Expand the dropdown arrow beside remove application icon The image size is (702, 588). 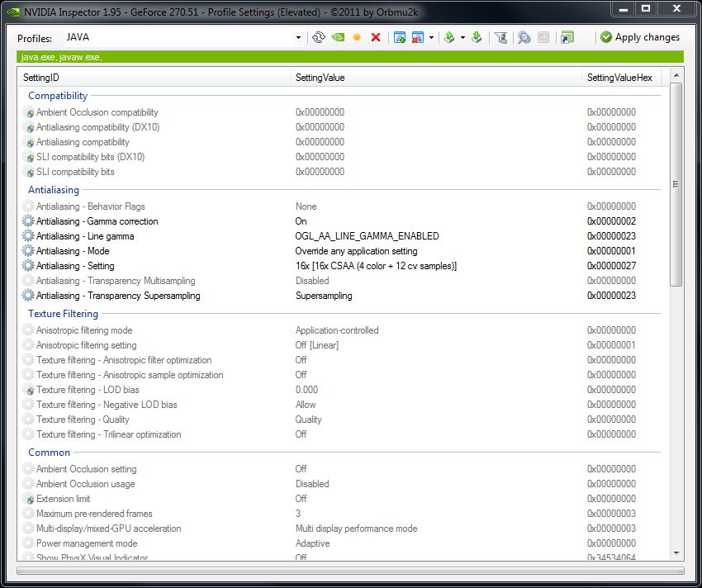pyautogui.click(x=432, y=38)
